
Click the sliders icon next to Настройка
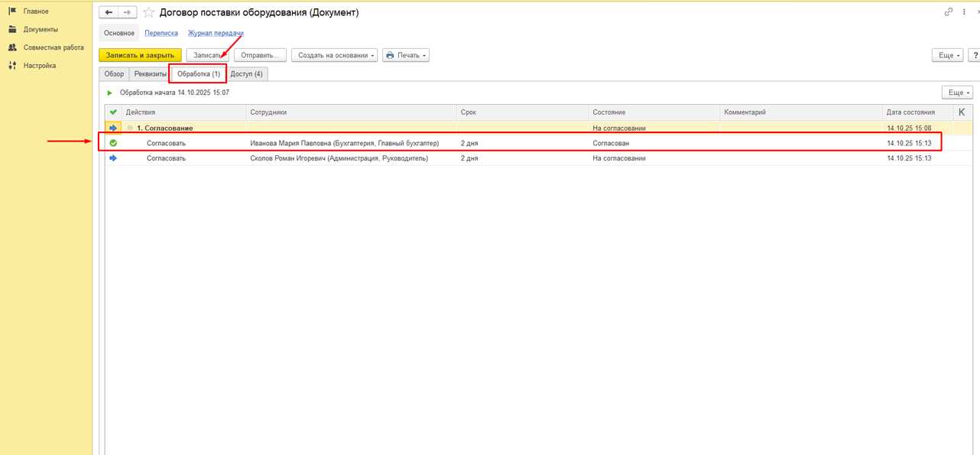coord(12,66)
